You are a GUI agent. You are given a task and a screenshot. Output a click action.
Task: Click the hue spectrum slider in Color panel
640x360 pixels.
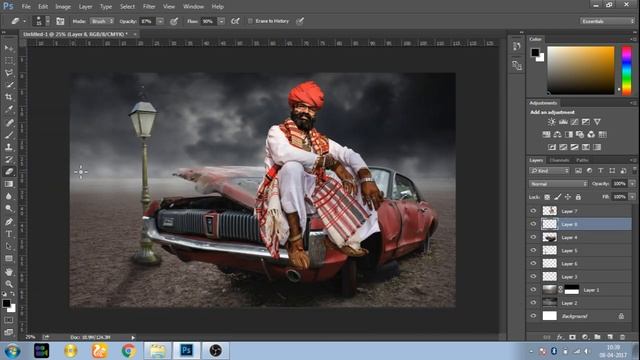[627, 71]
